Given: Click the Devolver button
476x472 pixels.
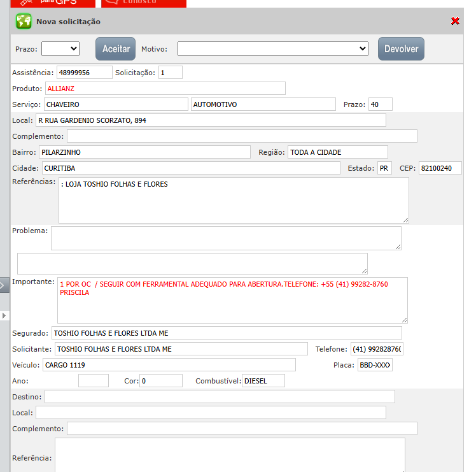Looking at the screenshot, I should 401,48.
